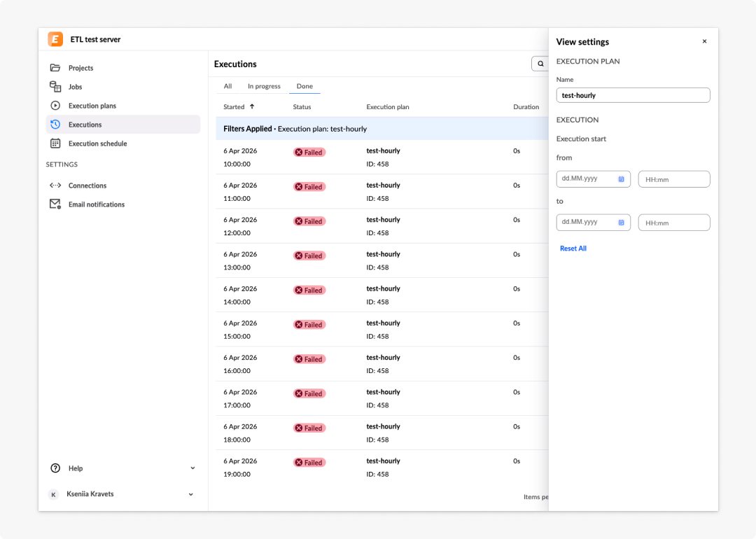The height and width of the screenshot is (539, 756).
Task: Click the Execution plans play icon
Action: pos(55,106)
